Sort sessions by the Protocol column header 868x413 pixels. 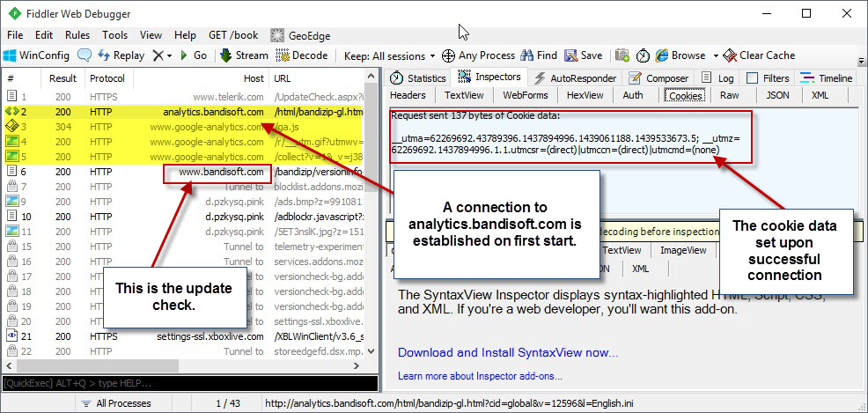click(x=107, y=78)
